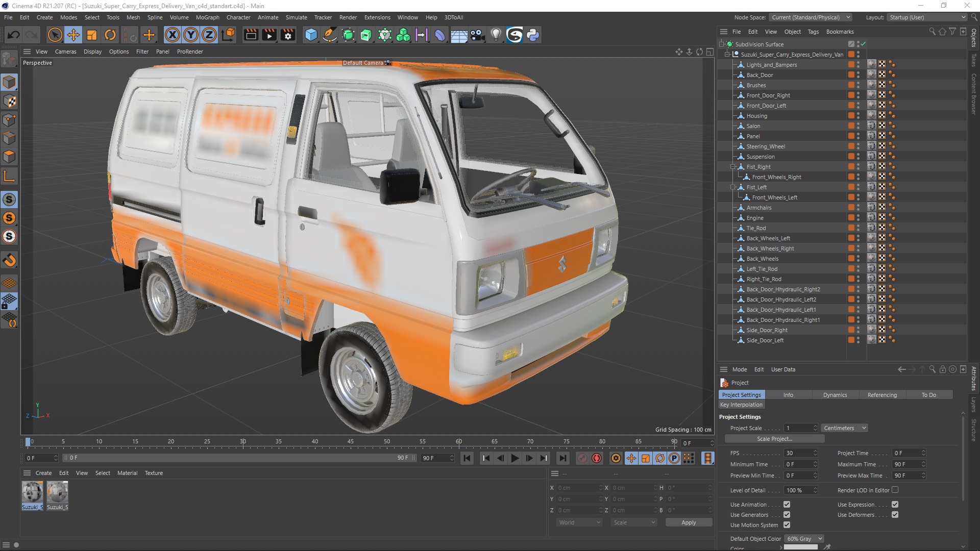The width and height of the screenshot is (980, 551).
Task: Switch to Polygons mode in left sidebar
Action: [x=9, y=157]
